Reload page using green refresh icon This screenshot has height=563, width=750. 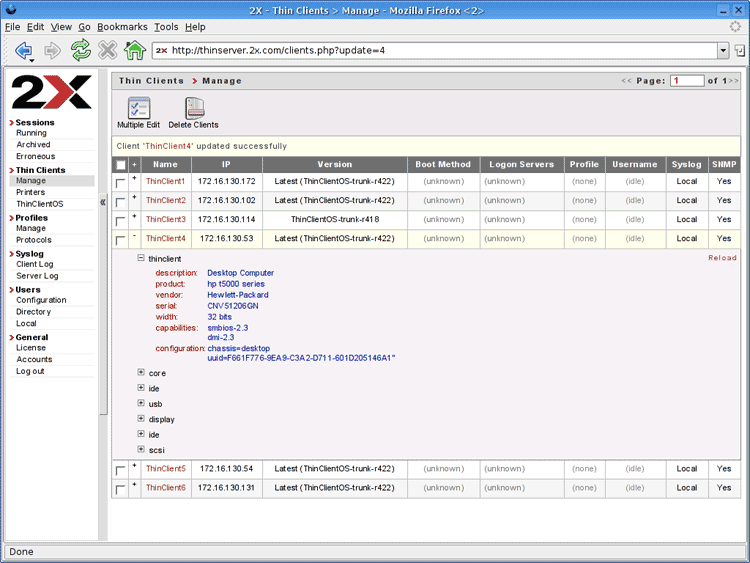pyautogui.click(x=80, y=50)
